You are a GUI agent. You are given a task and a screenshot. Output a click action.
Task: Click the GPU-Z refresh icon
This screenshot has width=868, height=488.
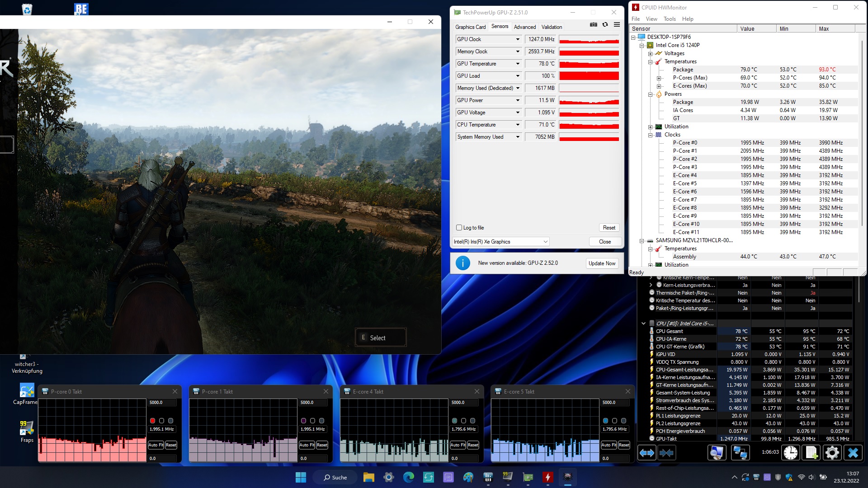(605, 24)
